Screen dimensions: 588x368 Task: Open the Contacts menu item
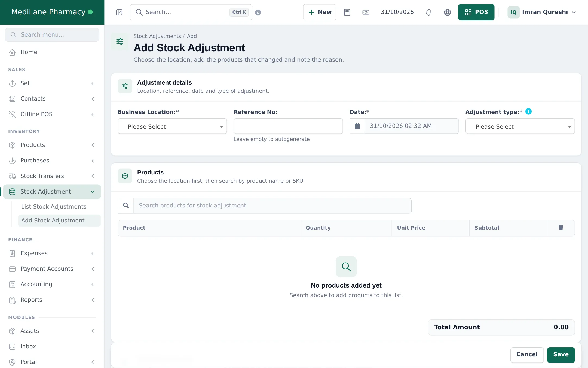(x=52, y=99)
